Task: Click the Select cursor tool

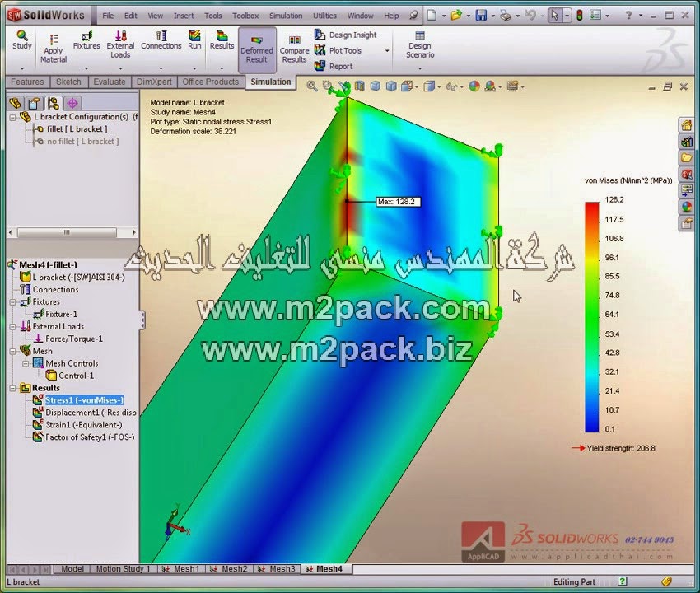Action: click(x=554, y=15)
